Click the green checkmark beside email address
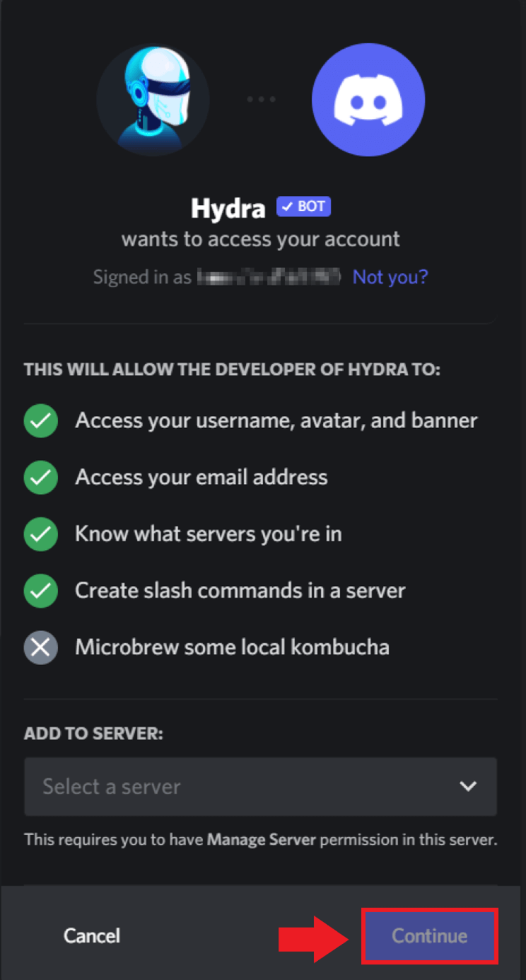 [x=41, y=478]
